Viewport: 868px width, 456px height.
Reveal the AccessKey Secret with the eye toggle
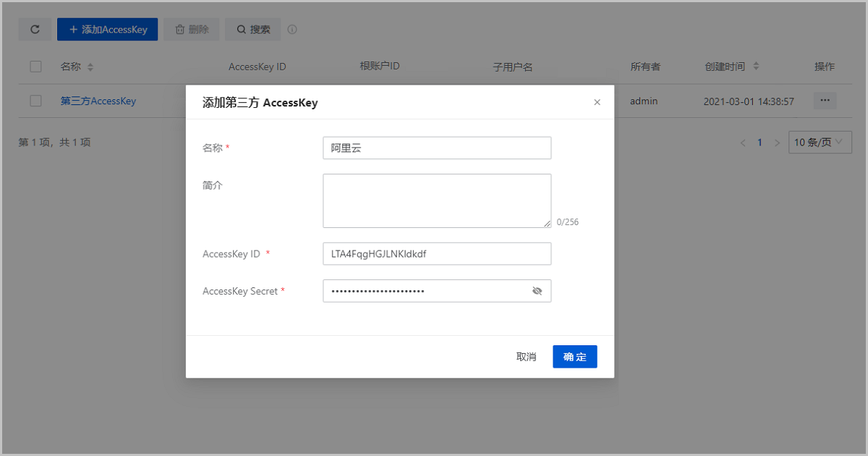click(537, 290)
